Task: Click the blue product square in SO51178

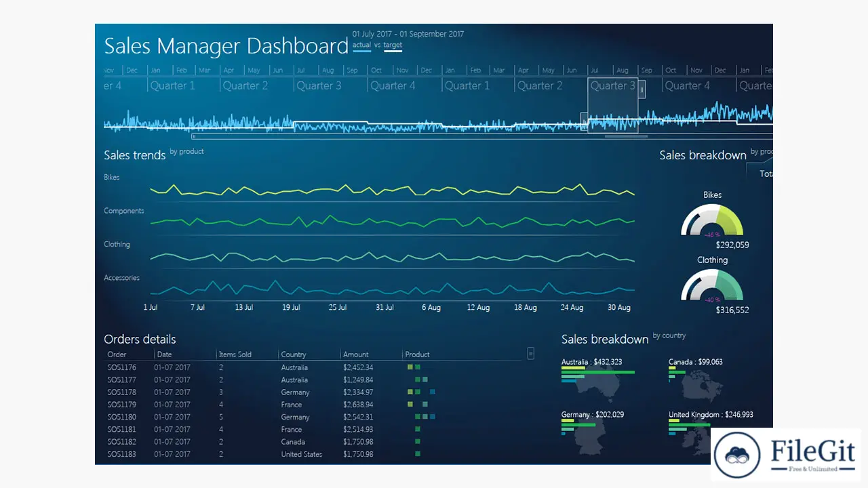Action: pyautogui.click(x=432, y=392)
